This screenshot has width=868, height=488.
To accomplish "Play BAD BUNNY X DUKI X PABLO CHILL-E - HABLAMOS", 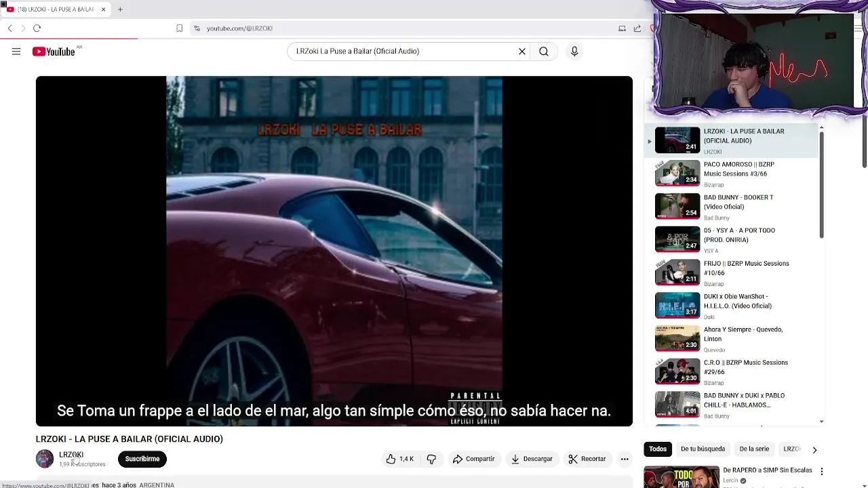I will tap(731, 405).
